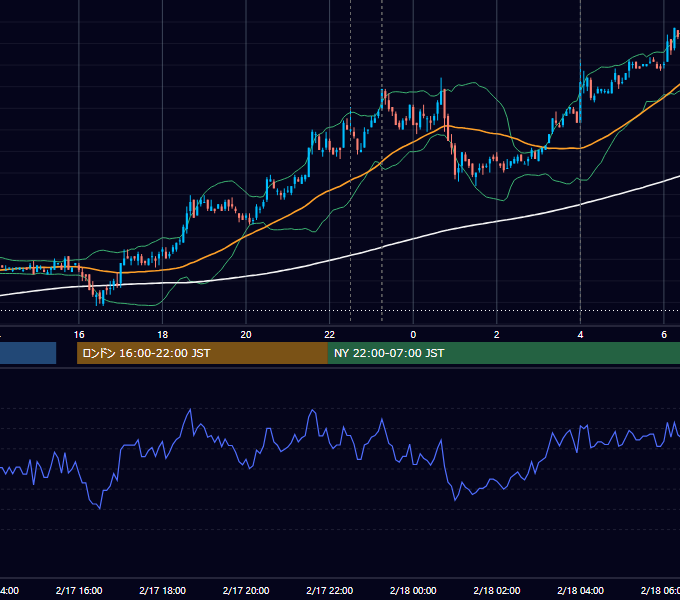Click the 2/17 20:00 label on lower axis

point(246,590)
